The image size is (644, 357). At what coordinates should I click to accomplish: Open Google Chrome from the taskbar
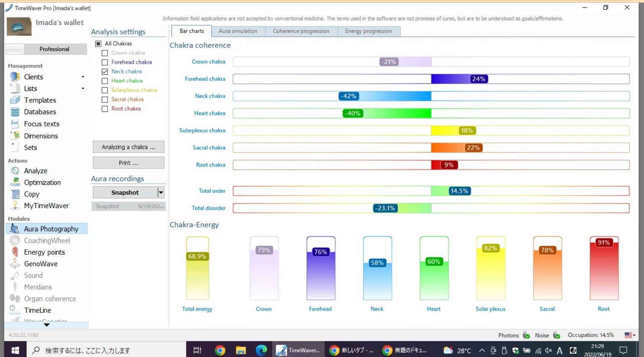(x=220, y=350)
